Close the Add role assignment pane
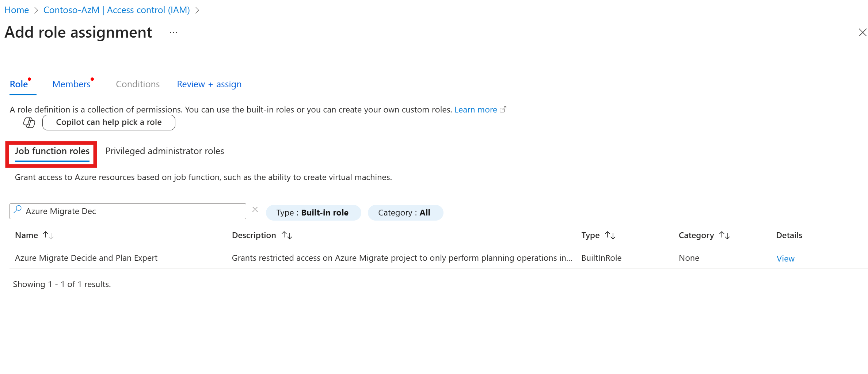This screenshot has height=374, width=868. tap(862, 33)
